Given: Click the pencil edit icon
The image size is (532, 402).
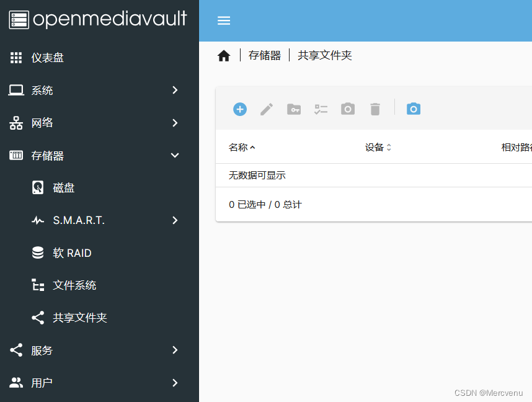Looking at the screenshot, I should [x=267, y=109].
